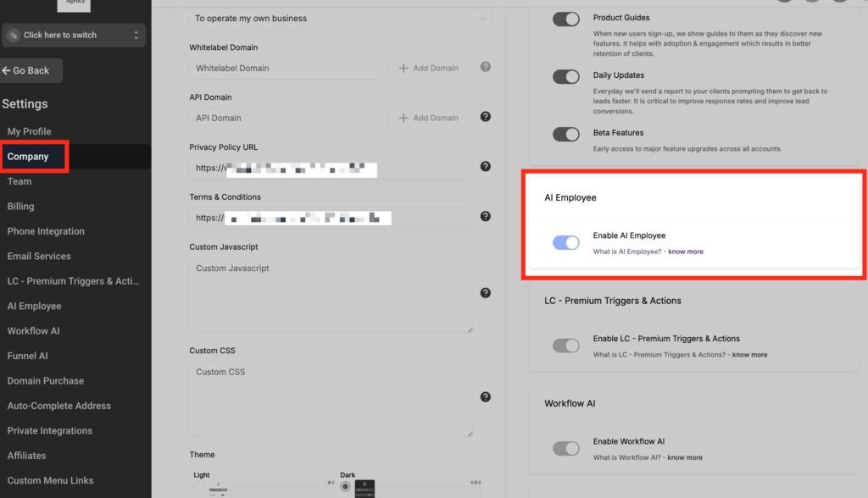Open the help icon beside Custom Javascript
The width and height of the screenshot is (868, 498).
point(485,292)
